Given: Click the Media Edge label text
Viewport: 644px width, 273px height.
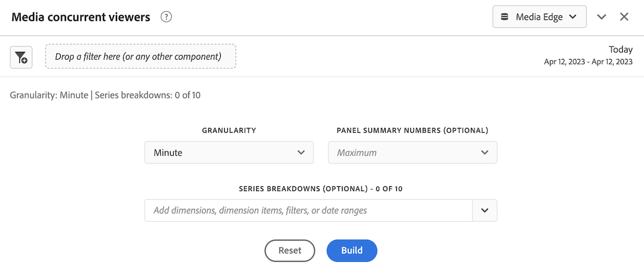Looking at the screenshot, I should (539, 17).
